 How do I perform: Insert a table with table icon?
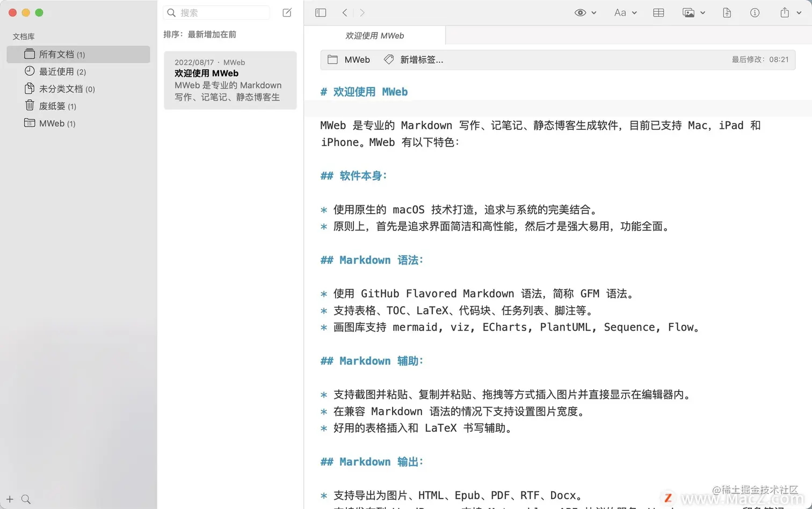[658, 12]
